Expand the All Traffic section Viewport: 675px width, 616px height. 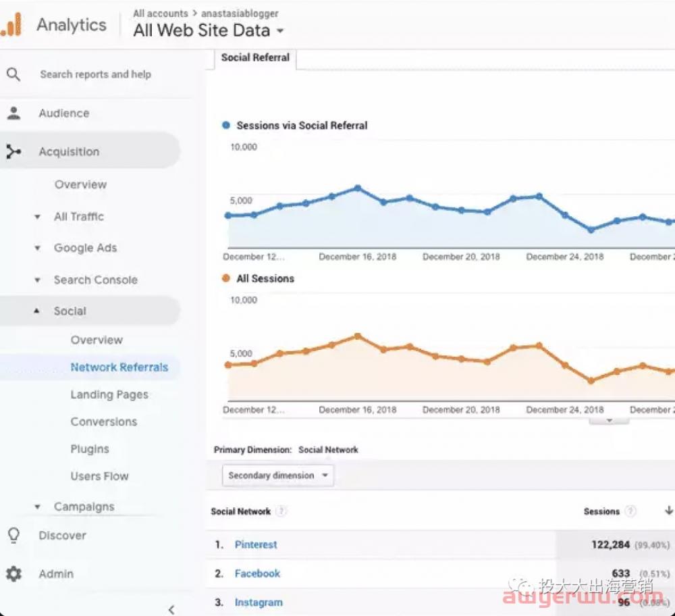point(37,217)
